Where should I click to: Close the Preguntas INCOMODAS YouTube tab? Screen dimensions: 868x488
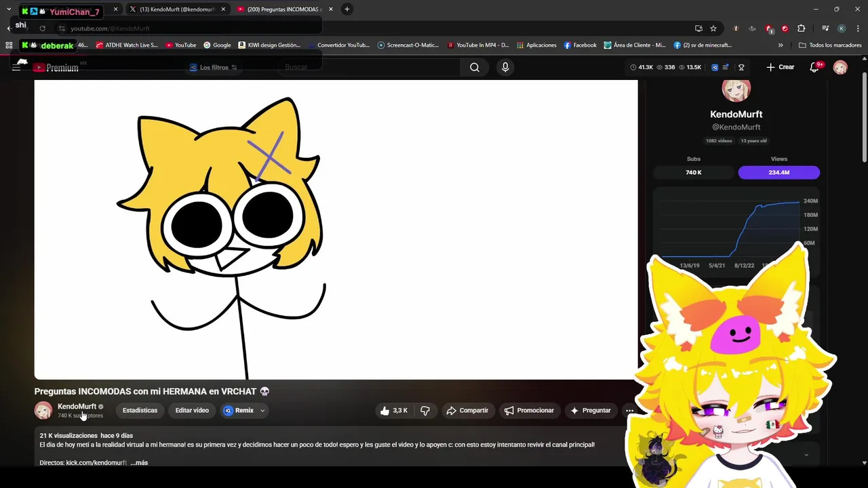point(331,9)
